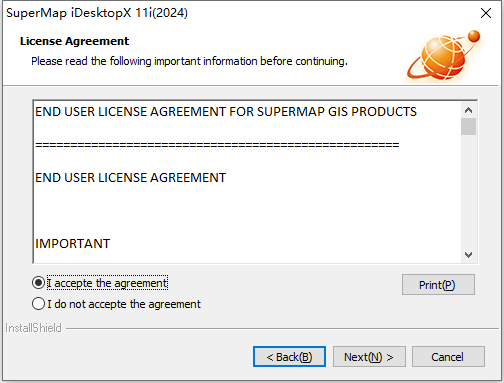Click the IMPORTANT heading in license text
The width and height of the screenshot is (504, 383).
[73, 244]
